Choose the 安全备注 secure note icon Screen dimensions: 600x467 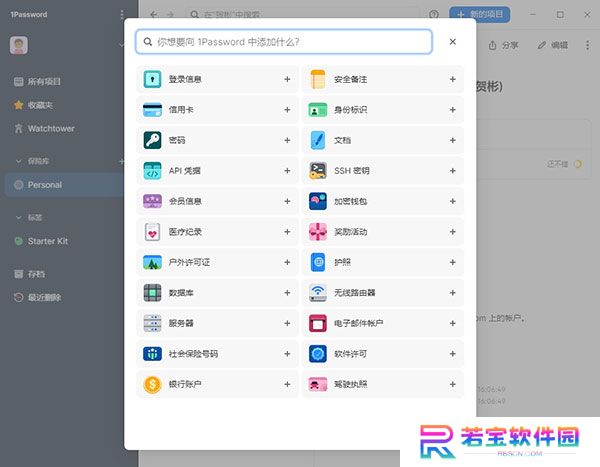tap(318, 79)
